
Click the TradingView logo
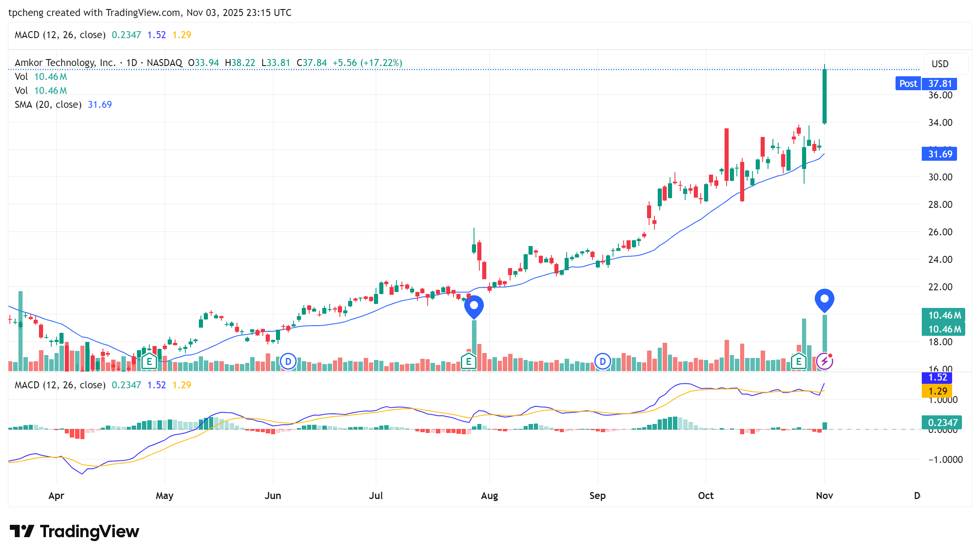pos(75,531)
